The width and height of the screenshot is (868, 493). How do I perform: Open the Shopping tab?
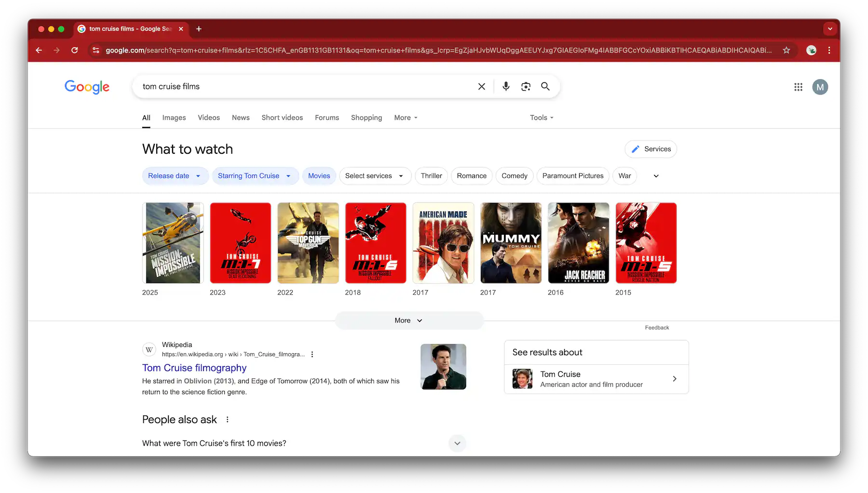click(366, 118)
